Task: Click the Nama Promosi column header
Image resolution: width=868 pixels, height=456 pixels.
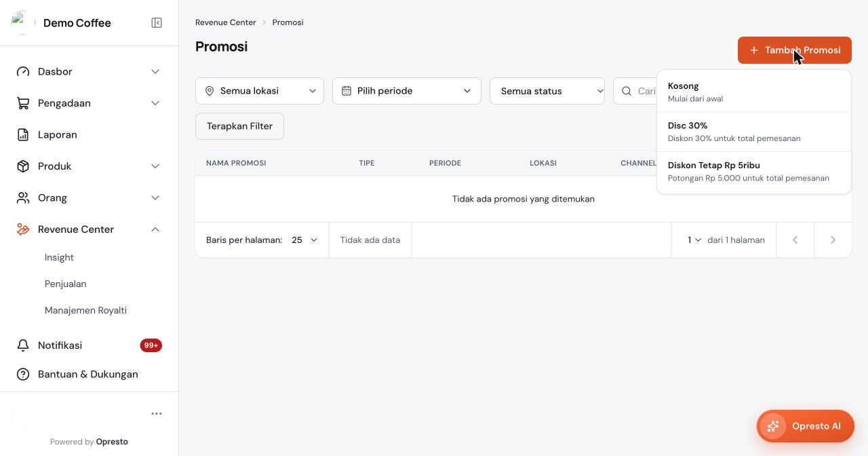Action: coord(236,163)
